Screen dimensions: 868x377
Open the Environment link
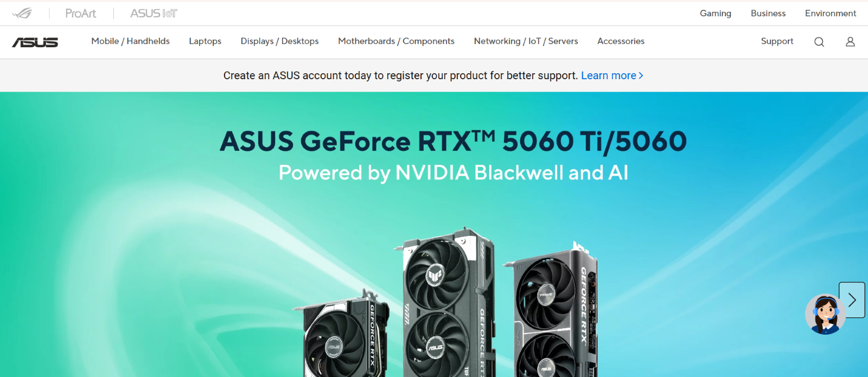[x=830, y=13]
